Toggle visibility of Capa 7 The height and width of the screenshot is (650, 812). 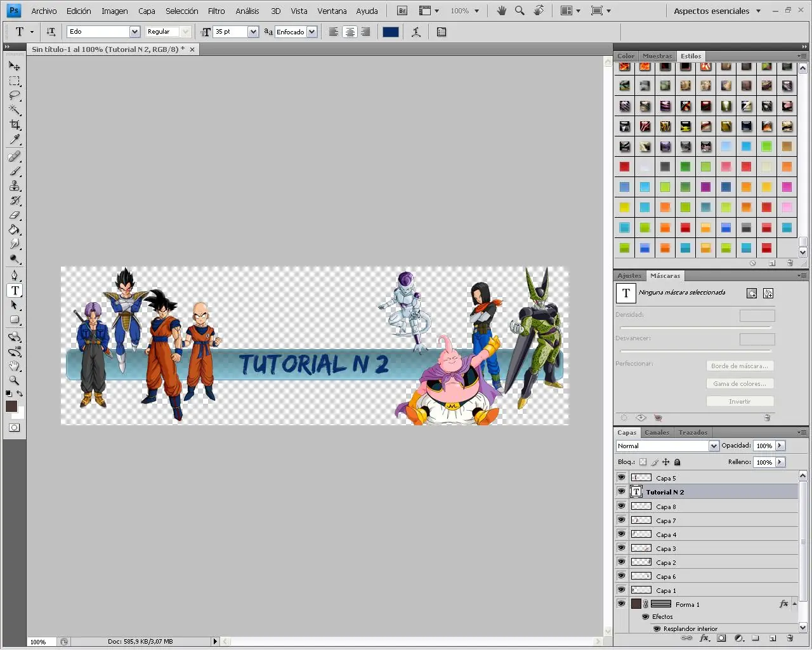[622, 520]
